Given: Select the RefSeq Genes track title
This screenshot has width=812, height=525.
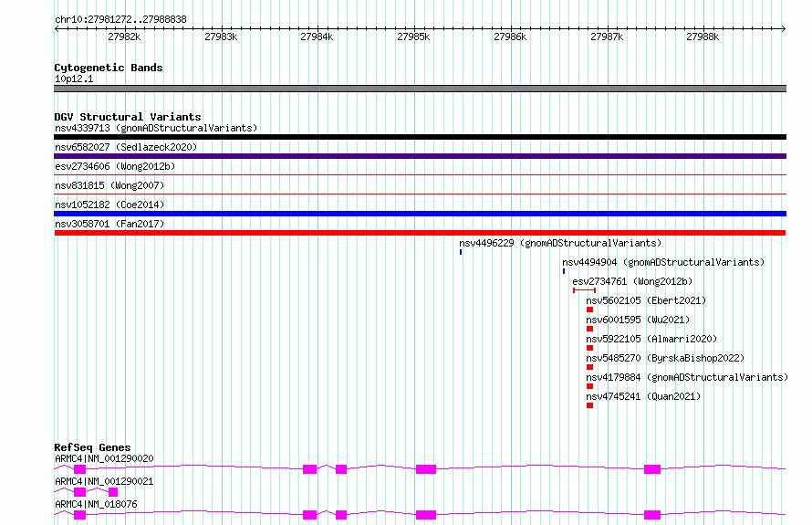Looking at the screenshot, I should (92, 447).
